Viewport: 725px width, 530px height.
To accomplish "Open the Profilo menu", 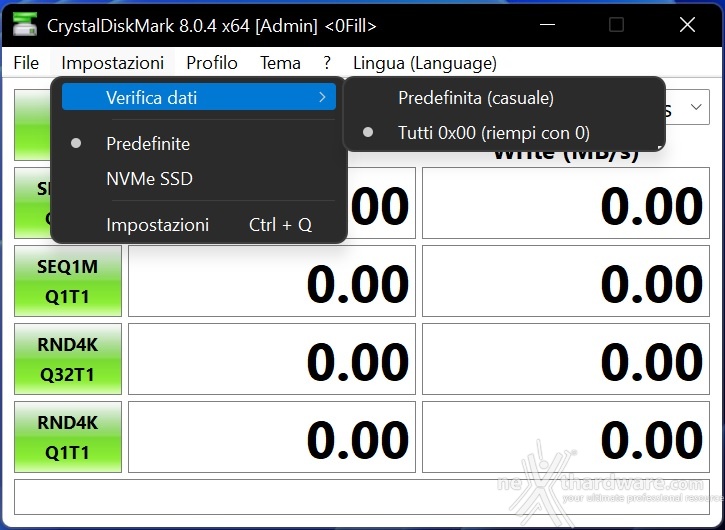I will tap(212, 63).
